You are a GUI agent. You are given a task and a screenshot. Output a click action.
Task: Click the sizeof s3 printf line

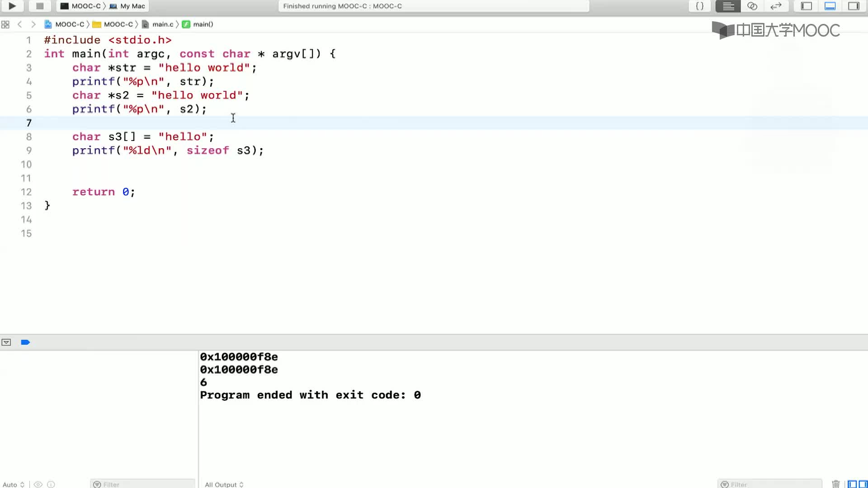pos(168,150)
